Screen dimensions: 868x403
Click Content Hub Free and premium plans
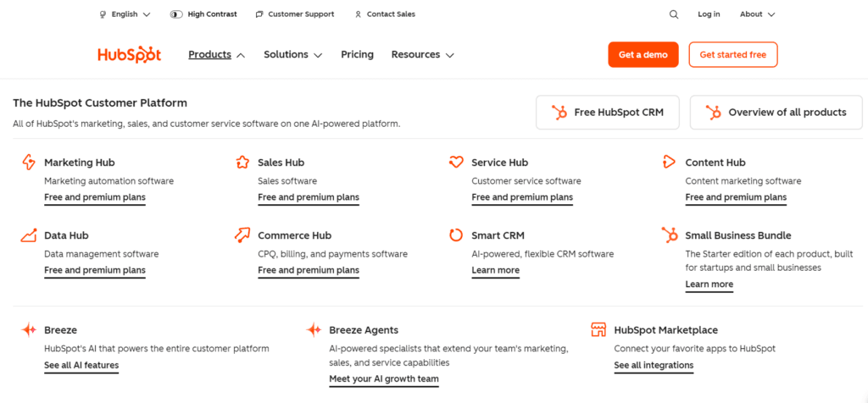(x=736, y=197)
